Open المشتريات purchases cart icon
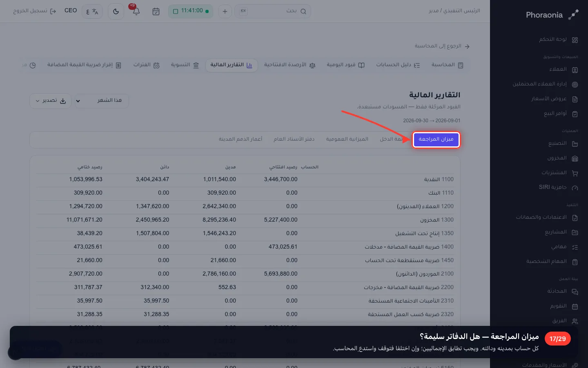This screenshot has height=368, width=588. [575, 173]
